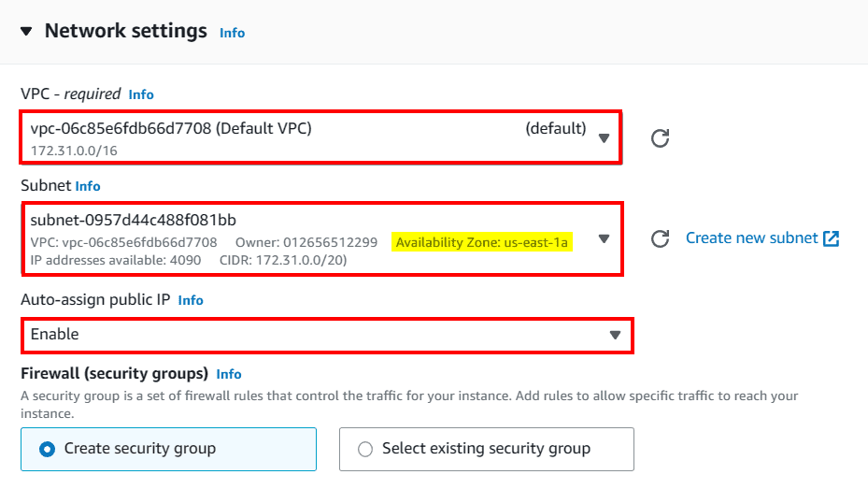Open the Auto-assign public IP Enable dropdown
The height and width of the screenshot is (489, 868).
click(x=318, y=335)
